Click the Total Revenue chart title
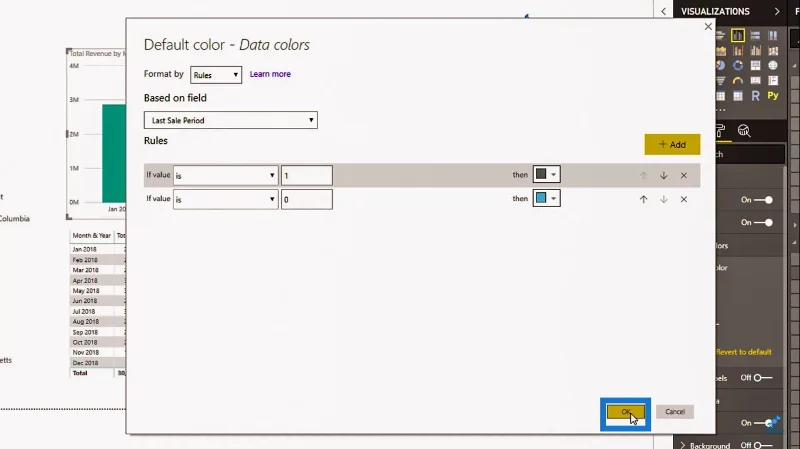This screenshot has width=800, height=449. (98, 54)
